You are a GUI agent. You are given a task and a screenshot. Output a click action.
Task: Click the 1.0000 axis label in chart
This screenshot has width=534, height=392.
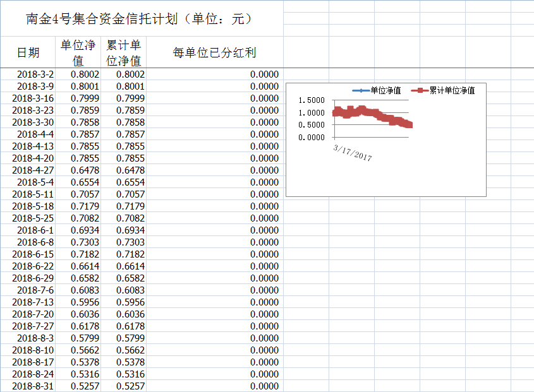click(312, 112)
